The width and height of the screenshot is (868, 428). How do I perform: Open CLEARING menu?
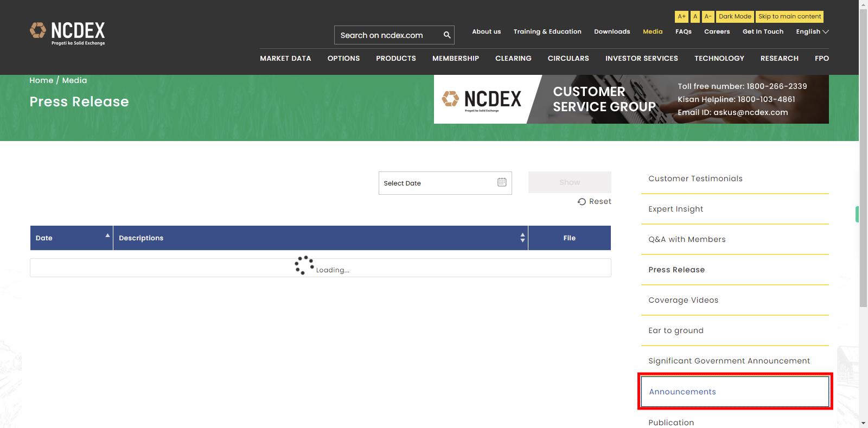coord(513,58)
